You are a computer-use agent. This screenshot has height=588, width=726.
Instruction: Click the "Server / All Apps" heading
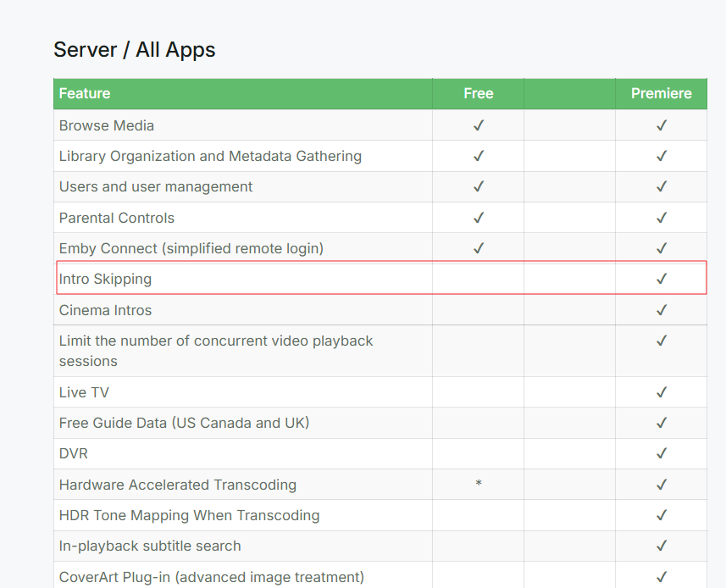pos(135,49)
